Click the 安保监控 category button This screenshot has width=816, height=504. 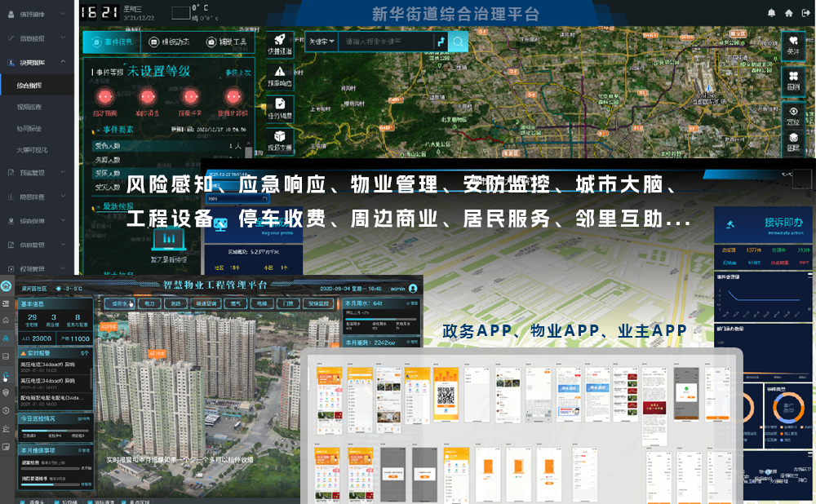319,303
